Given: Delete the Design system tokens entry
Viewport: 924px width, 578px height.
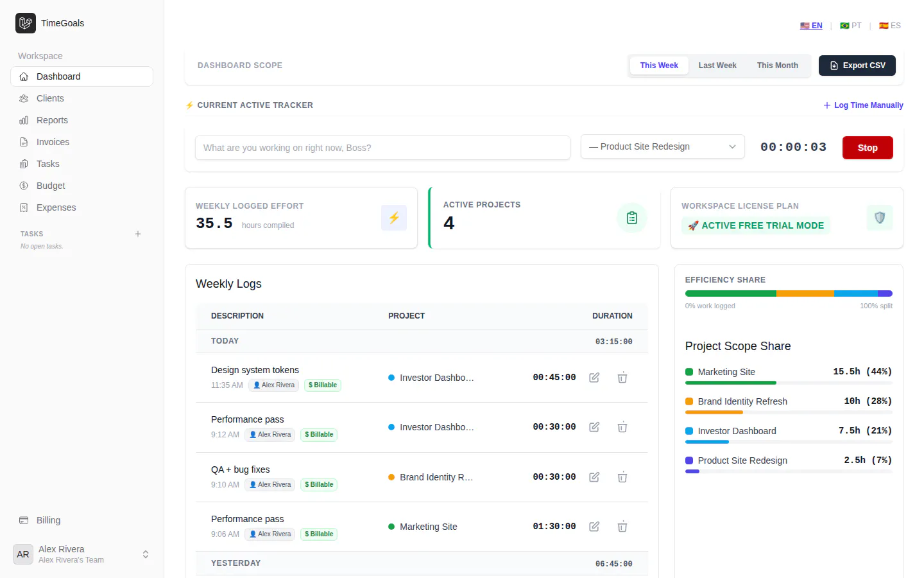Looking at the screenshot, I should [622, 378].
